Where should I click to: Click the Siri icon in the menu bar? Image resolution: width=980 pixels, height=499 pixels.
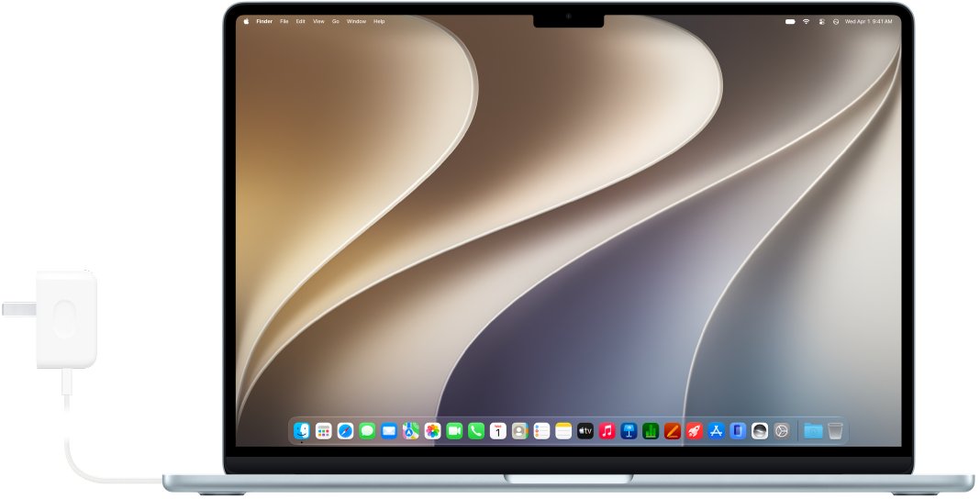pyautogui.click(x=836, y=21)
